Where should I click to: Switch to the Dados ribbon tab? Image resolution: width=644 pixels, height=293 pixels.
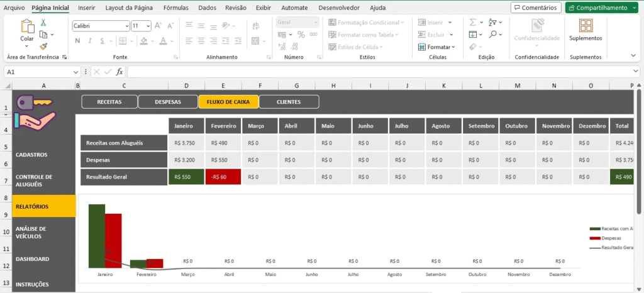[x=208, y=8]
